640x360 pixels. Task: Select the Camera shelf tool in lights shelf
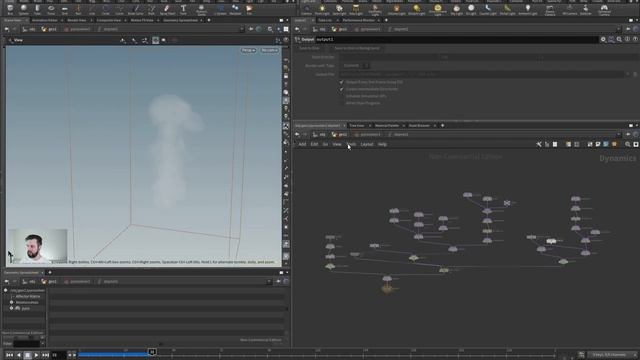point(306,9)
